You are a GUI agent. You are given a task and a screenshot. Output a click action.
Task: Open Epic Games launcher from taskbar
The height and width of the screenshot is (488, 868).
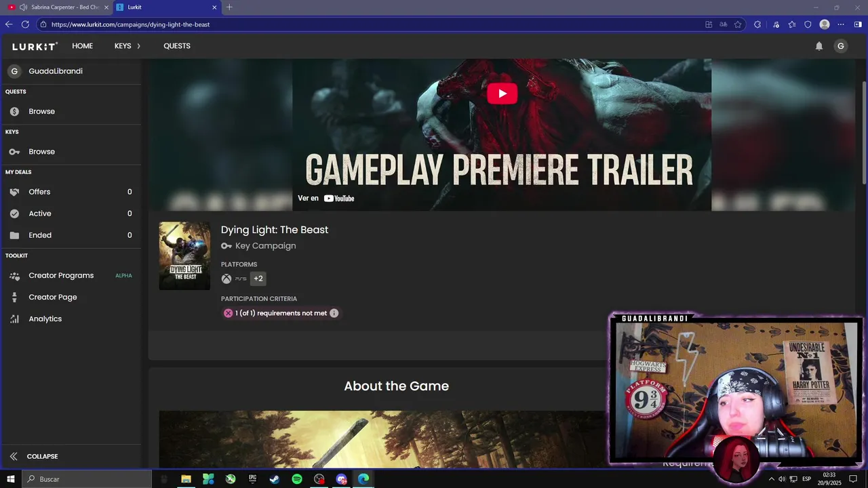(x=252, y=479)
